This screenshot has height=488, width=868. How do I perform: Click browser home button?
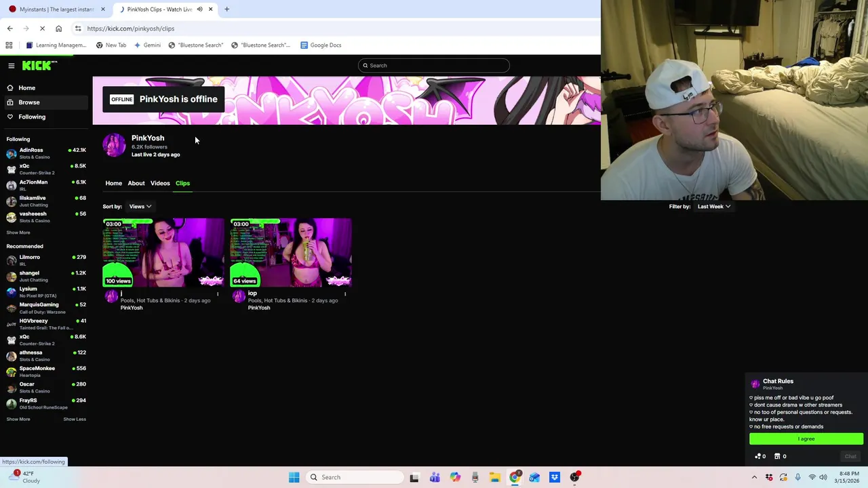[x=58, y=28]
